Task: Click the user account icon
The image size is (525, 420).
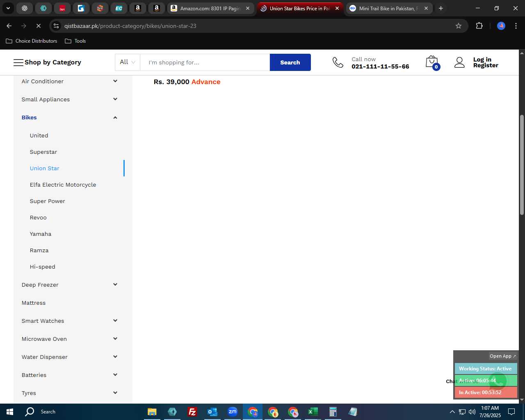Action: coord(459,62)
